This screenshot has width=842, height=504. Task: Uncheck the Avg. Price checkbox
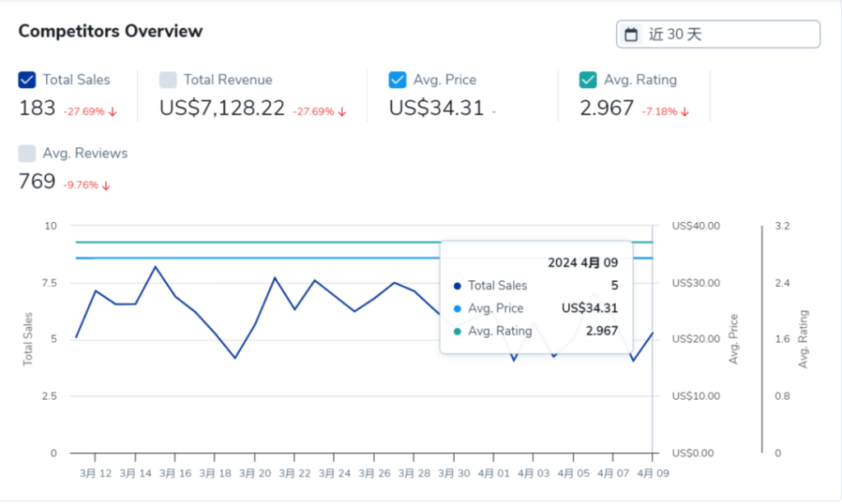[x=398, y=80]
